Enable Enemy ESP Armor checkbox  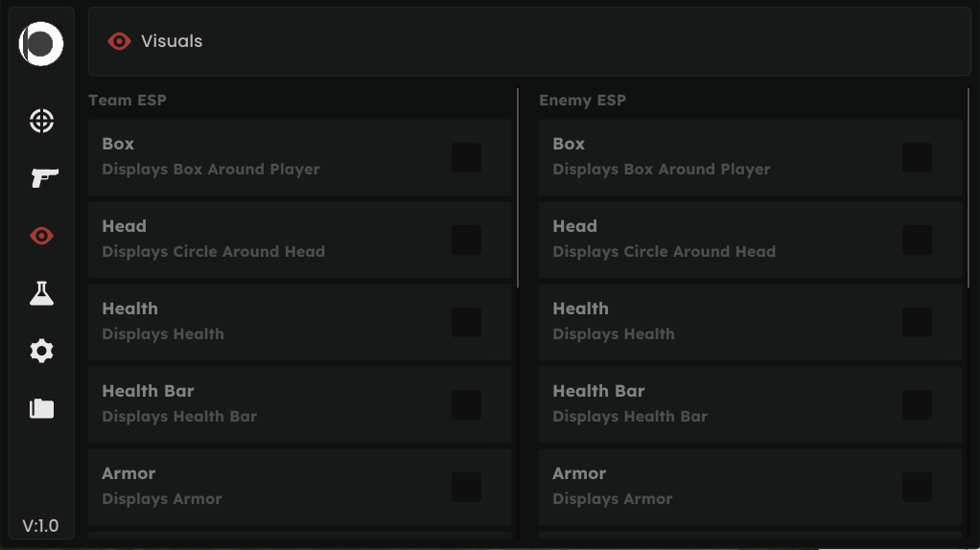(x=917, y=488)
